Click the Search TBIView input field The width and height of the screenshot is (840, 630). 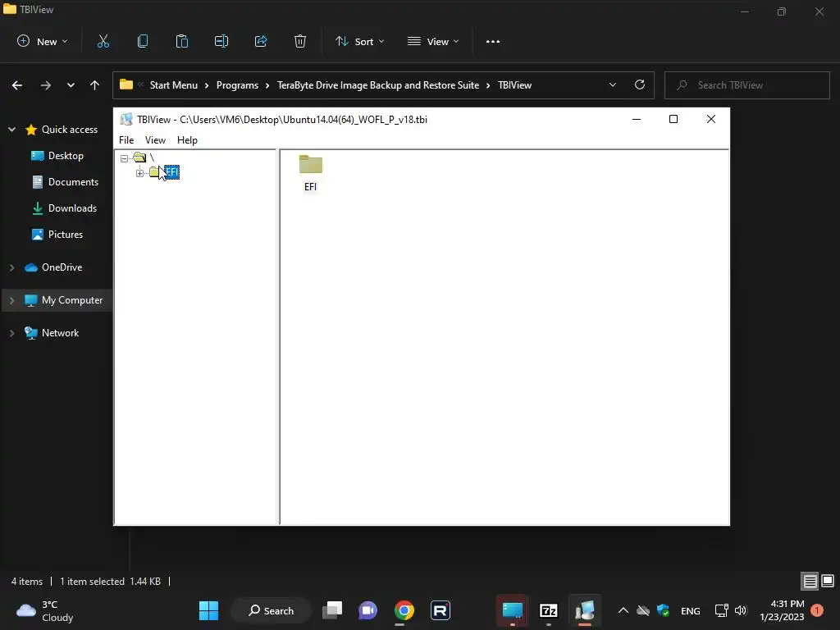pyautogui.click(x=746, y=85)
